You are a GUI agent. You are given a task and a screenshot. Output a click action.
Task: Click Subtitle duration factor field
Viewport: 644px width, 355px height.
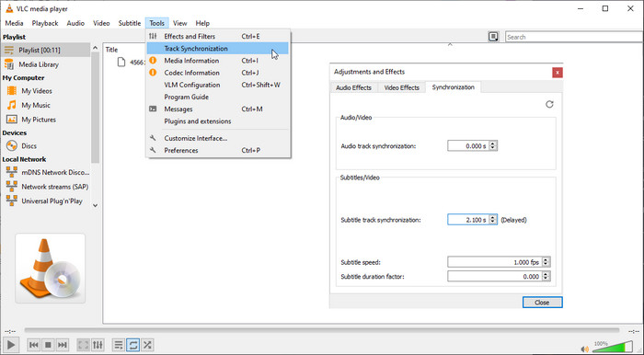coord(495,277)
